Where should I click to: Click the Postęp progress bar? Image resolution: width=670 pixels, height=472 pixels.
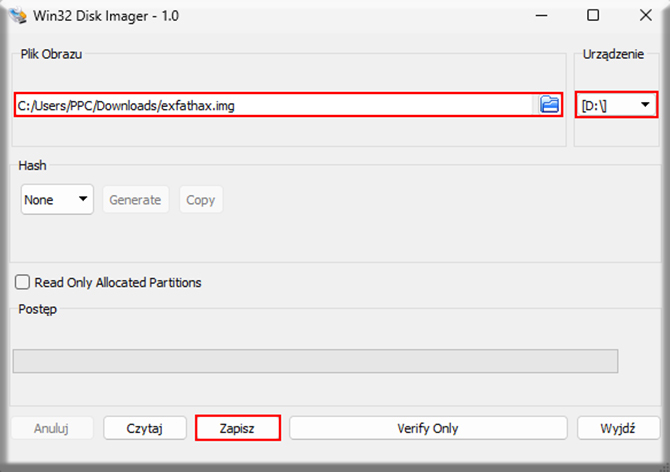[x=315, y=361]
